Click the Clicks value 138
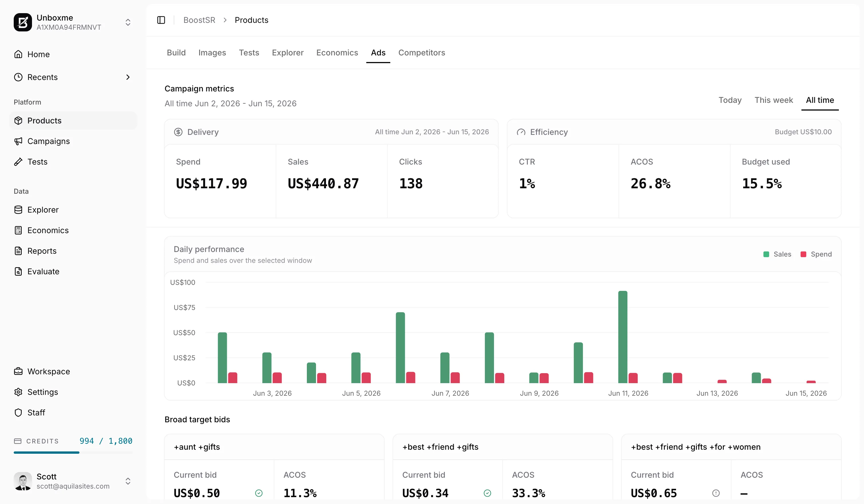The image size is (864, 504). tap(411, 184)
